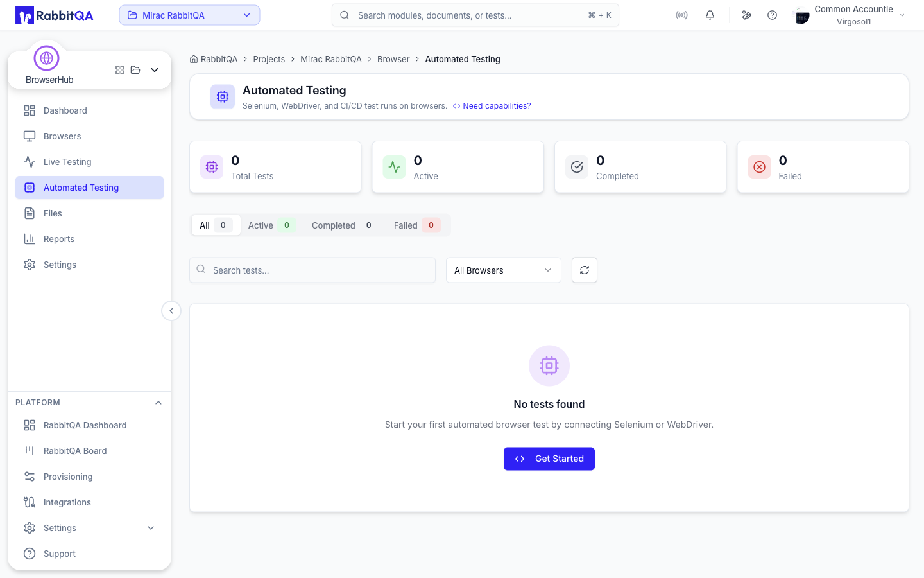The width and height of the screenshot is (924, 578).
Task: Open Files in the sidebar
Action: 89,213
